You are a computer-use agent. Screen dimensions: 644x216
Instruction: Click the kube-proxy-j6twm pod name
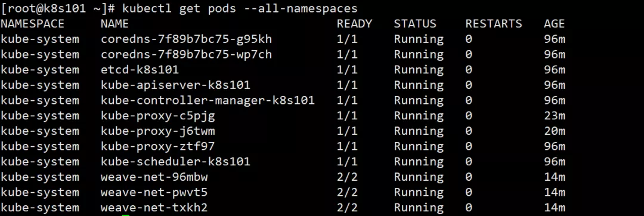pos(158,131)
